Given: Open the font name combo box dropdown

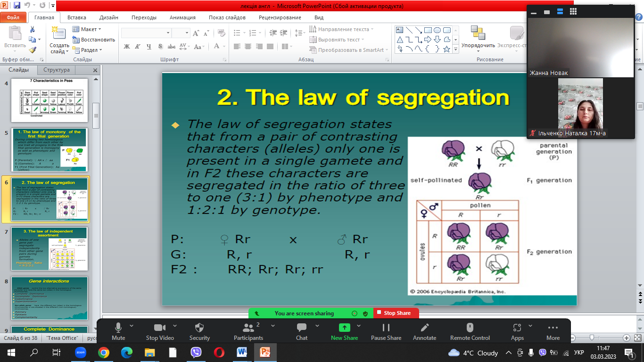Looking at the screenshot, I should pos(168,33).
